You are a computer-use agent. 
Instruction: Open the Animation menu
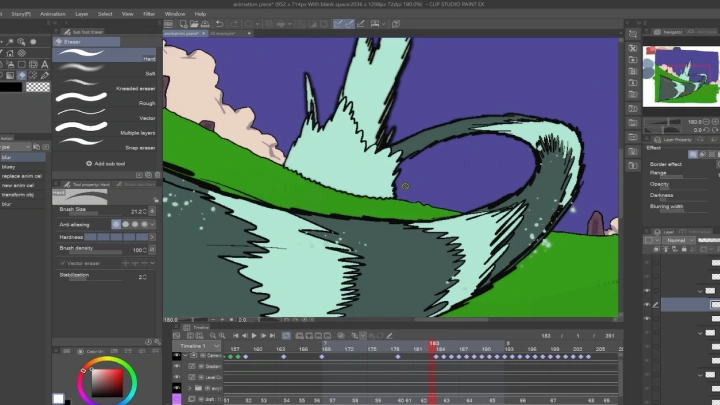click(52, 14)
